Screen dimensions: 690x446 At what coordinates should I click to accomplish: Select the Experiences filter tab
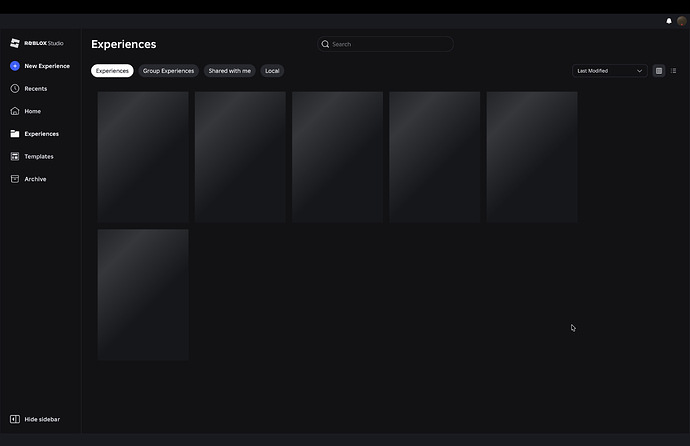(x=112, y=71)
